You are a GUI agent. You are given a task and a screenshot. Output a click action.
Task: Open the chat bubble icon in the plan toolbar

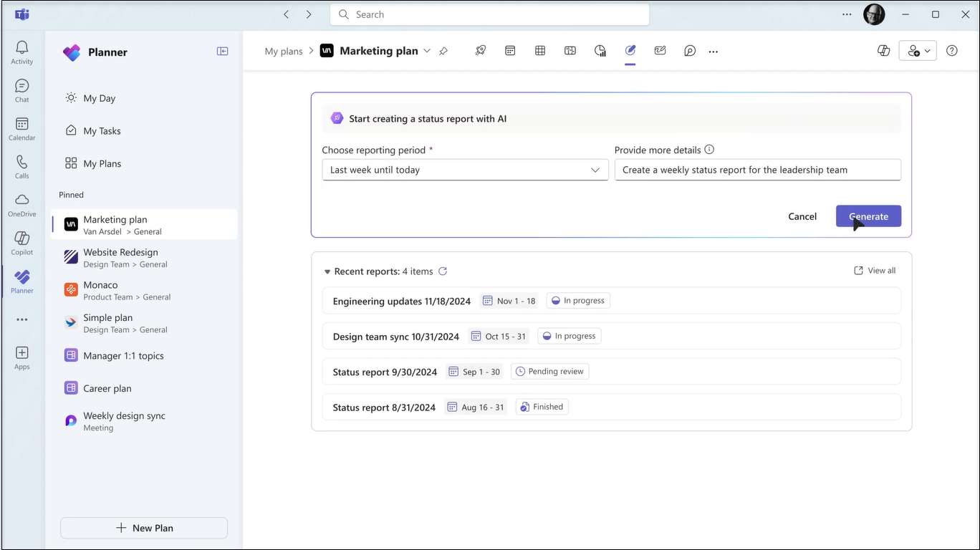[690, 51]
